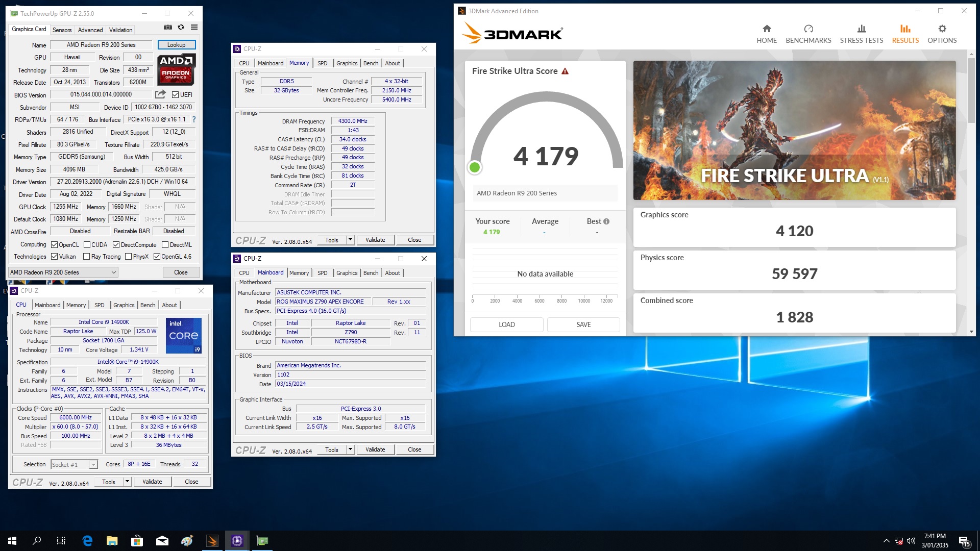
Task: Click the Fire Strike Ultra thumbnail image
Action: [x=795, y=131]
